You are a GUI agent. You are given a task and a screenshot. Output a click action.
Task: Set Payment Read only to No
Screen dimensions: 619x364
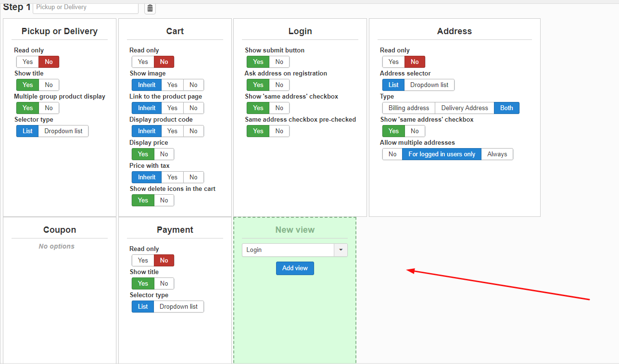coord(164,260)
